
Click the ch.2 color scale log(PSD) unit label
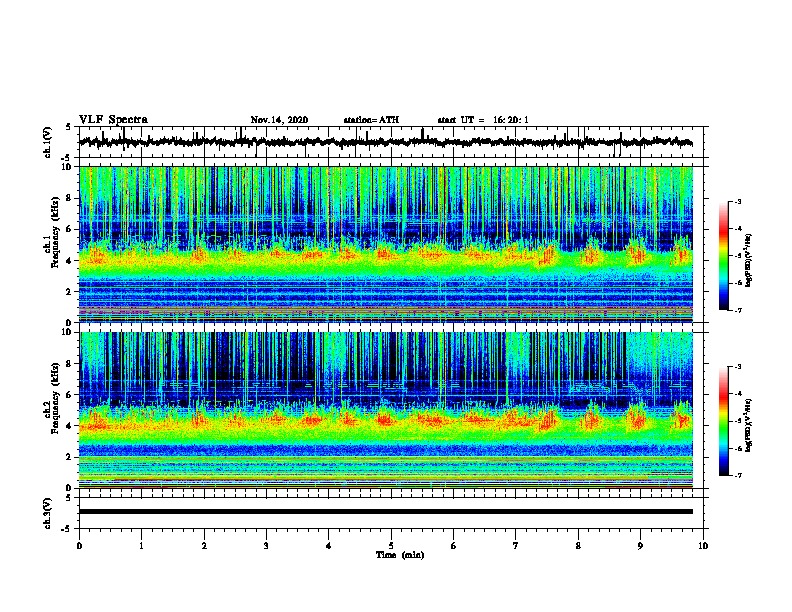(749, 425)
